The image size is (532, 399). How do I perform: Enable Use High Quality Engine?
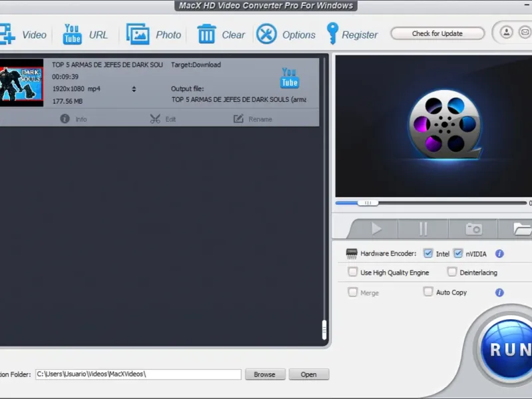[x=353, y=272]
